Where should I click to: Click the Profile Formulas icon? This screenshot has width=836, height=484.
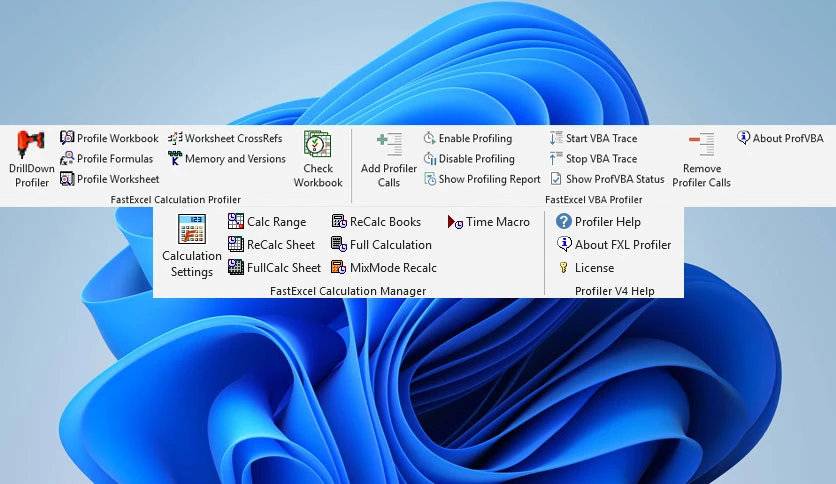pyautogui.click(x=67, y=158)
